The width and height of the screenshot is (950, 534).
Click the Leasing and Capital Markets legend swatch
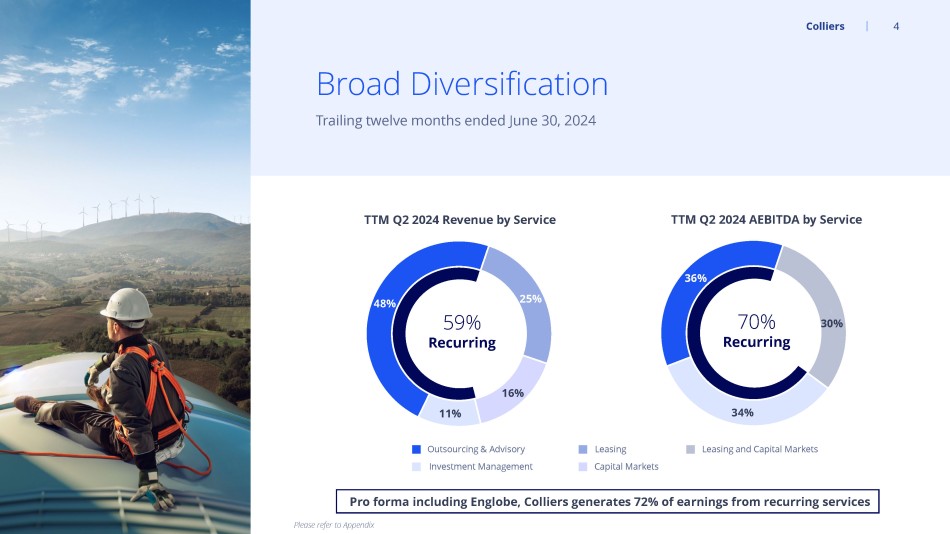click(x=690, y=449)
